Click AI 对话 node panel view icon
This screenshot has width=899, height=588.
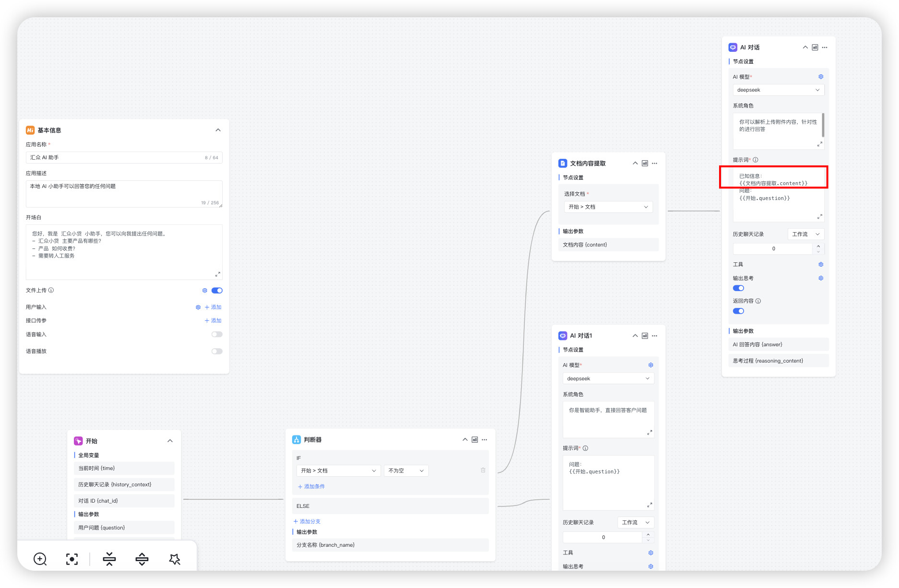point(815,47)
